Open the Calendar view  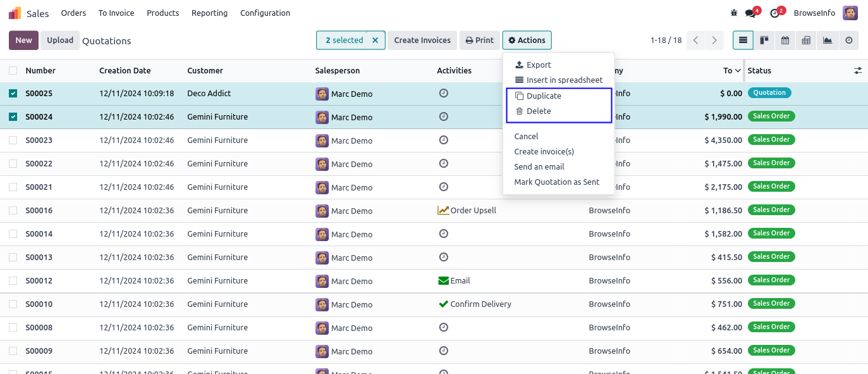point(785,41)
